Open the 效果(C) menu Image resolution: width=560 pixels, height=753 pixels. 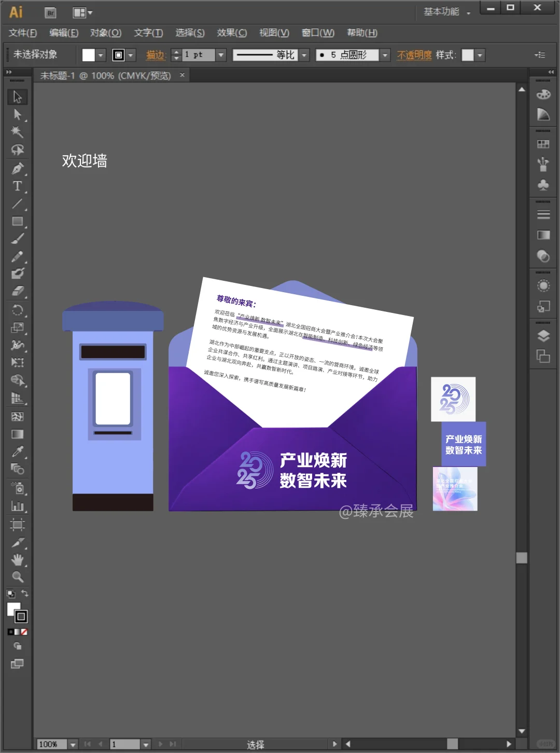[232, 33]
